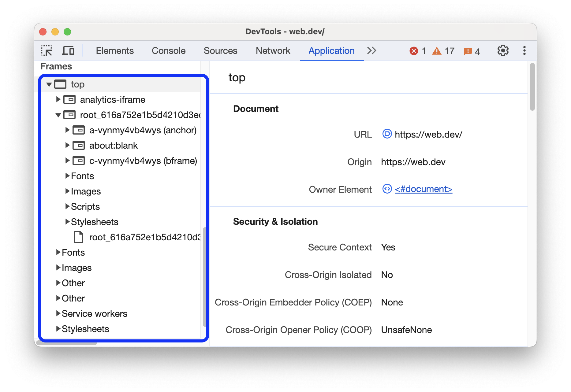Open the https://web.dev/ document URL link
This screenshot has width=571, height=392.
428,134
